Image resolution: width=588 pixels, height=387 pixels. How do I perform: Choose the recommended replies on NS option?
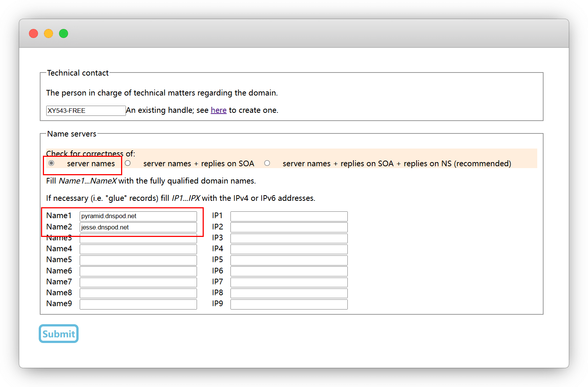click(267, 163)
